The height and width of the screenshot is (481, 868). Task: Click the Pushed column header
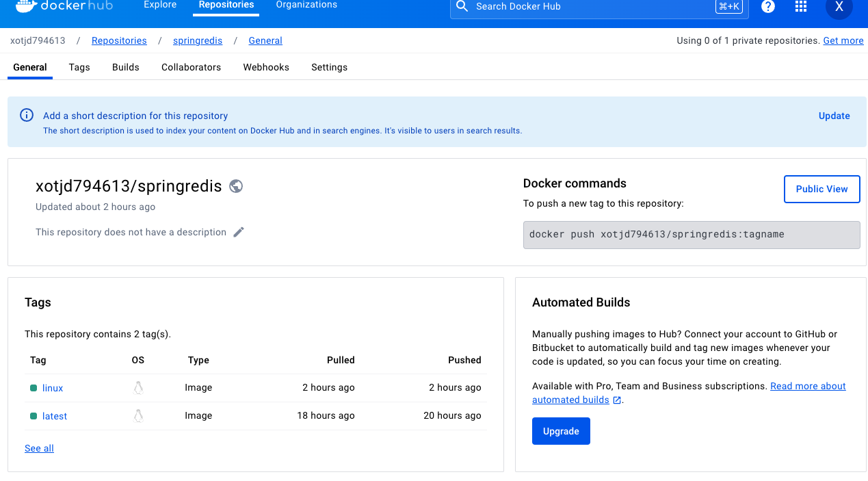(464, 360)
